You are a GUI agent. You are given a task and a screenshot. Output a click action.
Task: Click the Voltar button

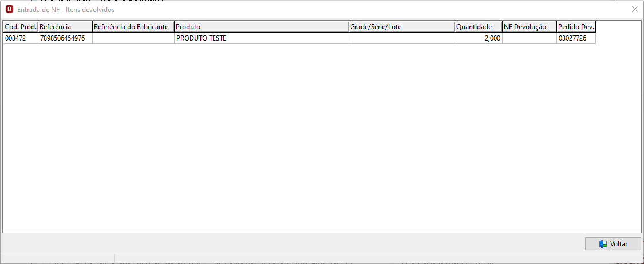point(613,244)
